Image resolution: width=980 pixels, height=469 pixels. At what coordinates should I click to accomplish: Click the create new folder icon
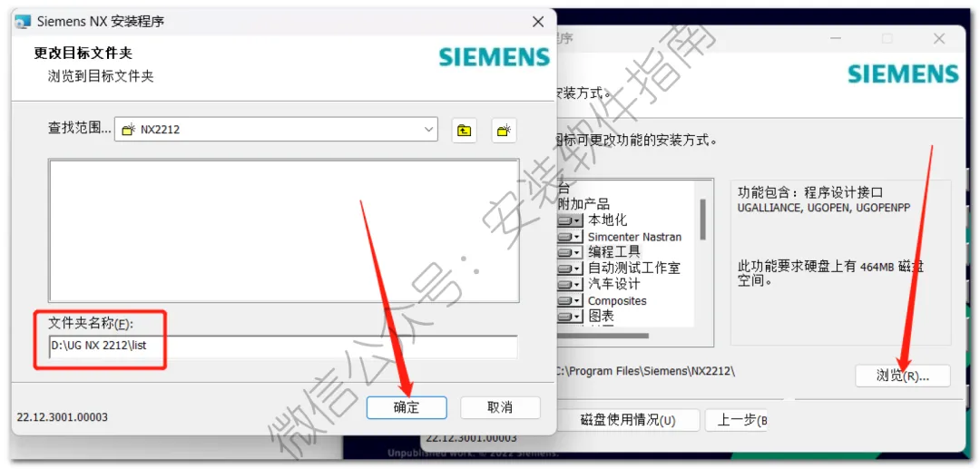(504, 130)
